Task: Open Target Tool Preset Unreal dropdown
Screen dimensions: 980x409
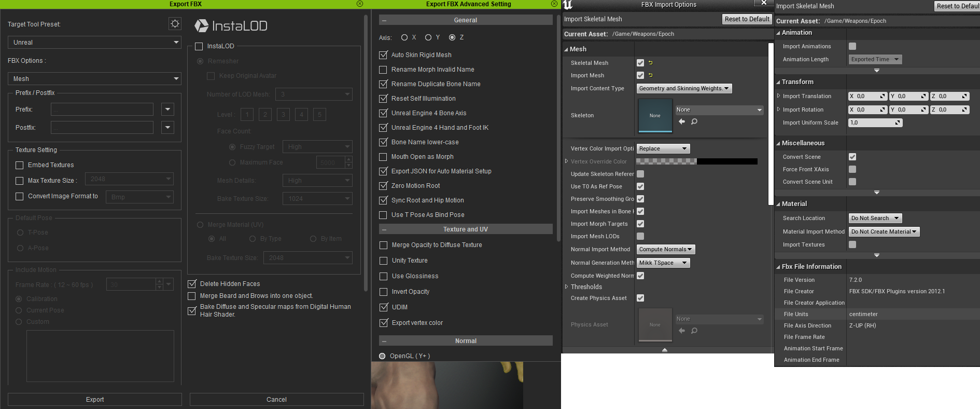Action: (94, 43)
